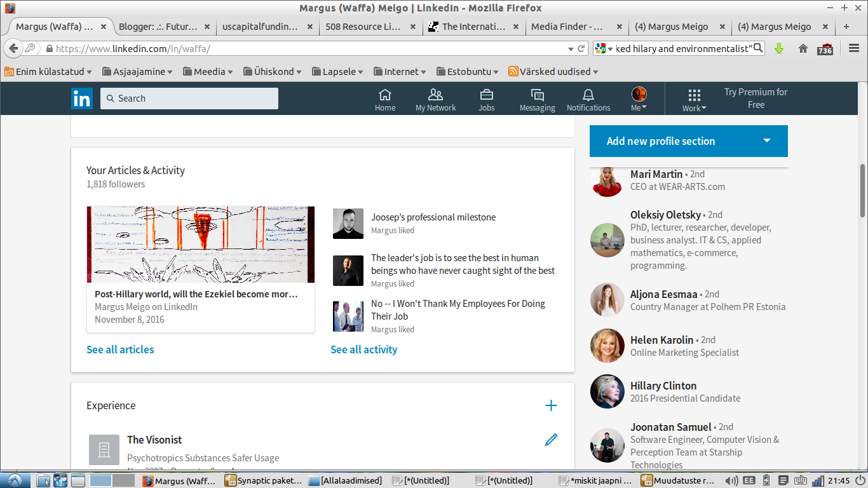Open the Me profile dropdown

pyautogui.click(x=639, y=100)
